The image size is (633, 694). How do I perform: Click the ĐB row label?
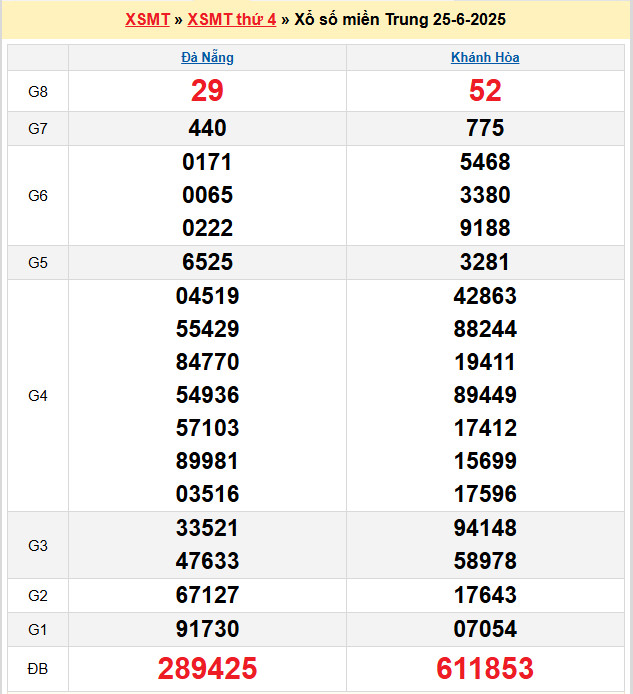tap(38, 668)
